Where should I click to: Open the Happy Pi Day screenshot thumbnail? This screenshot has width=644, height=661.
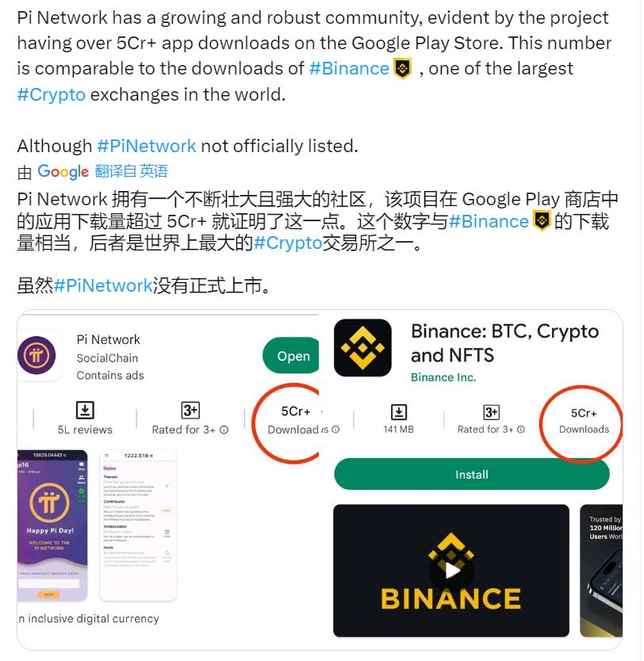[52, 525]
